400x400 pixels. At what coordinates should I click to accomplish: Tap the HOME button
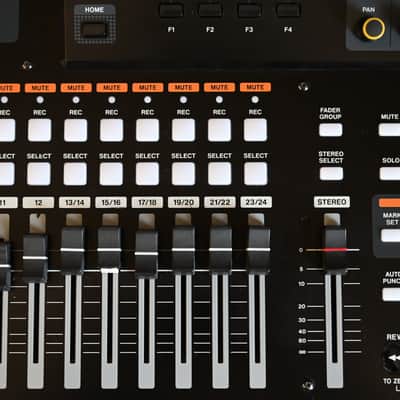(x=95, y=30)
